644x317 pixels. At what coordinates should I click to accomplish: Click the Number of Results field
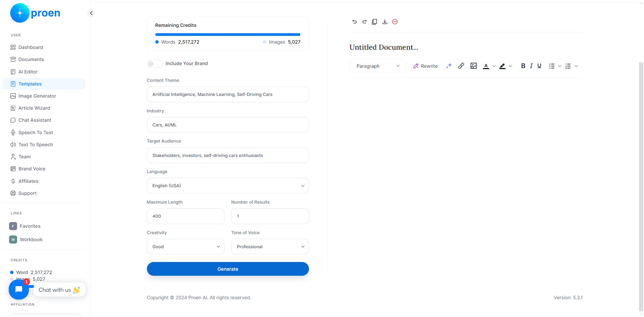tap(270, 216)
